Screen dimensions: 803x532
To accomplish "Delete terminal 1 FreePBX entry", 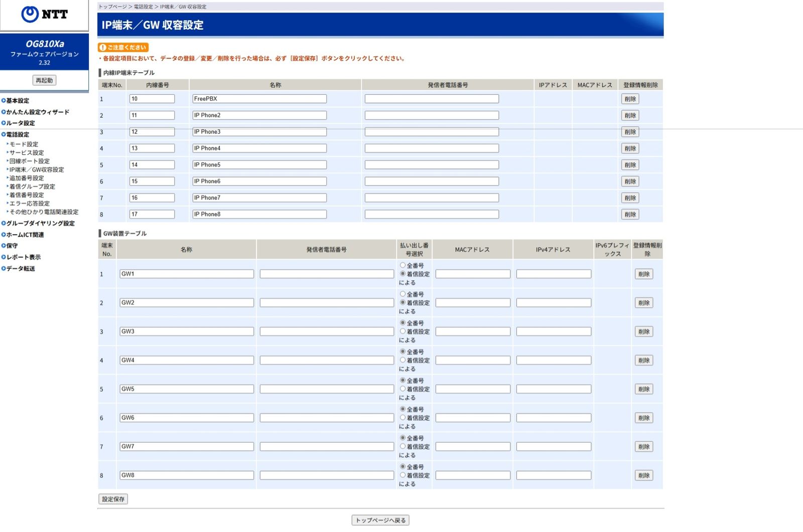I will point(630,99).
